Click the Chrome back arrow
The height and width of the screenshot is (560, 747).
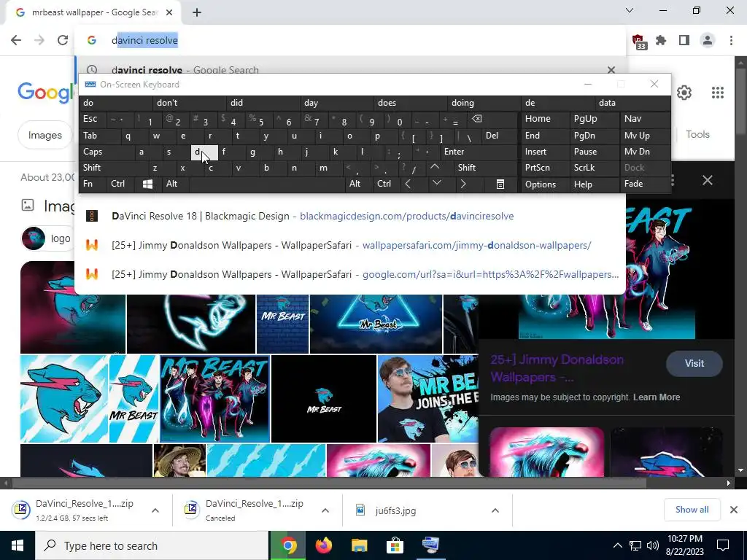point(16,41)
